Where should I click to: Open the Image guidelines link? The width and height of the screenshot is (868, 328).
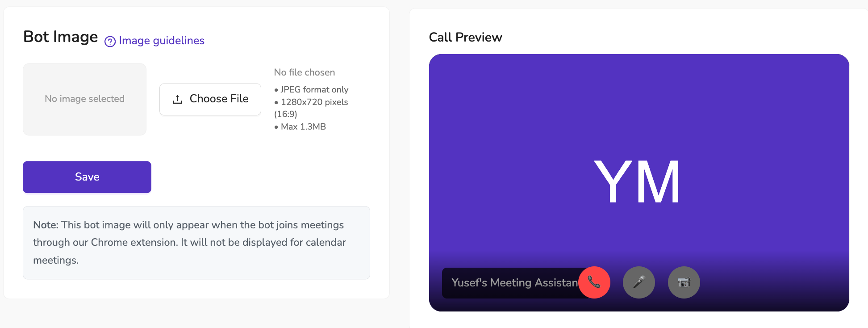(161, 41)
